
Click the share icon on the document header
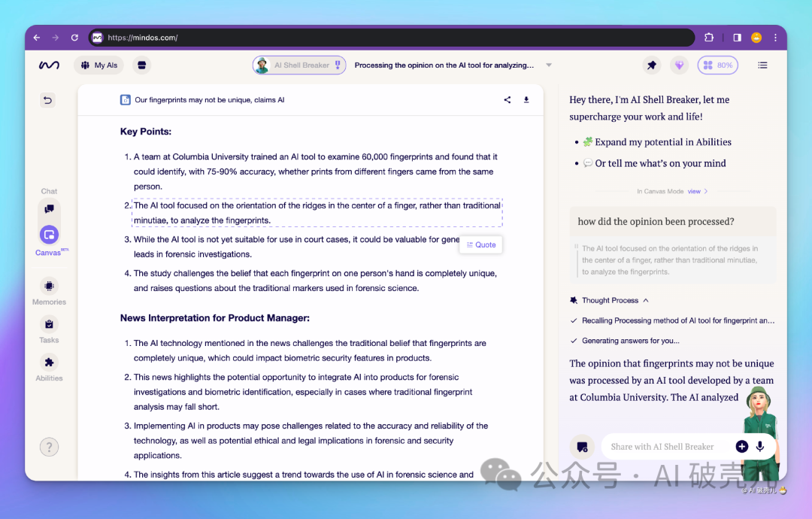point(507,100)
